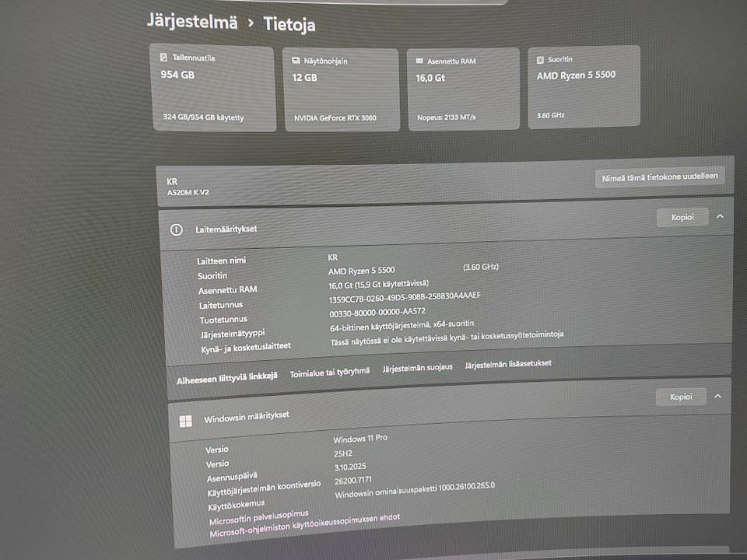Click the Windows logo icon
747x560 pixels.
[185, 421]
